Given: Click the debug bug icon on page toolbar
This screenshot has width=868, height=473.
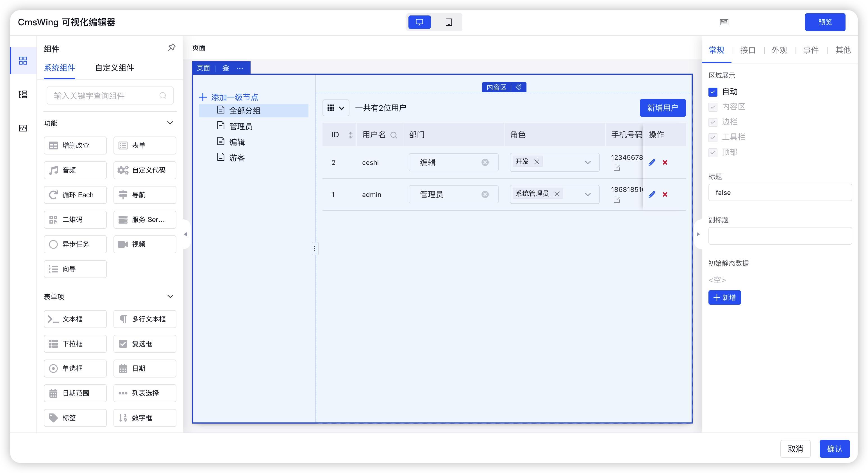Looking at the screenshot, I should (x=226, y=68).
